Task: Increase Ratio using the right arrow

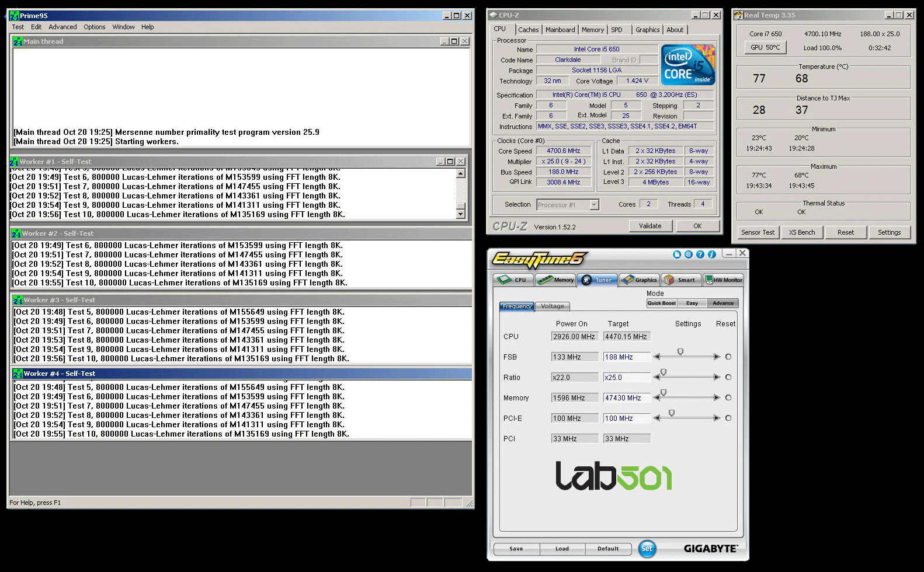Action: (x=717, y=377)
